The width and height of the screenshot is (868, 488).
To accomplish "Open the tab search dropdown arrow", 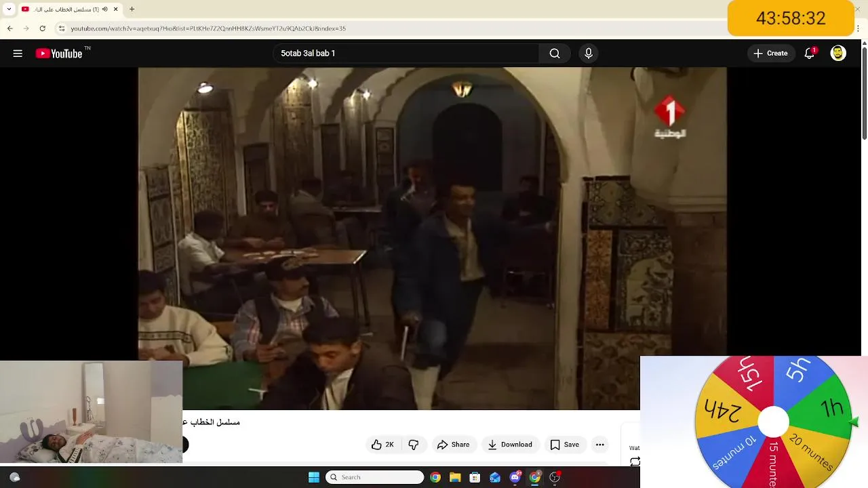I will (9, 9).
